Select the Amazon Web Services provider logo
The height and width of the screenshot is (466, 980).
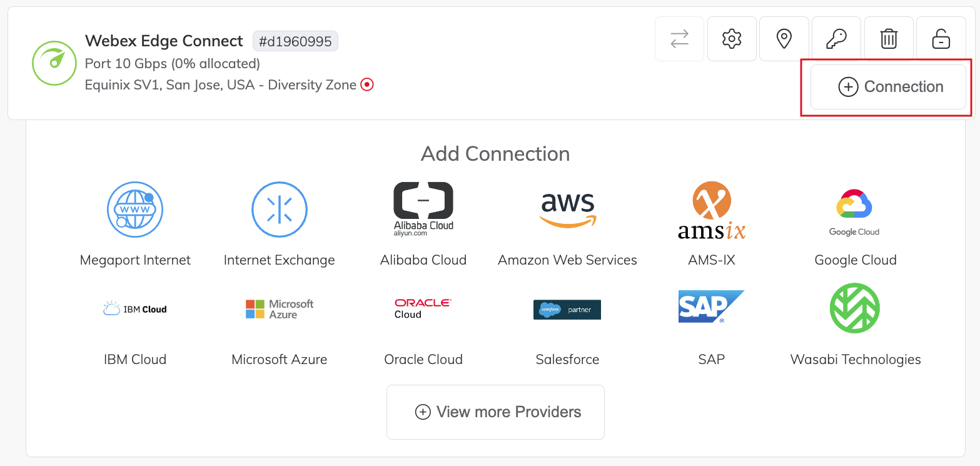pos(567,209)
